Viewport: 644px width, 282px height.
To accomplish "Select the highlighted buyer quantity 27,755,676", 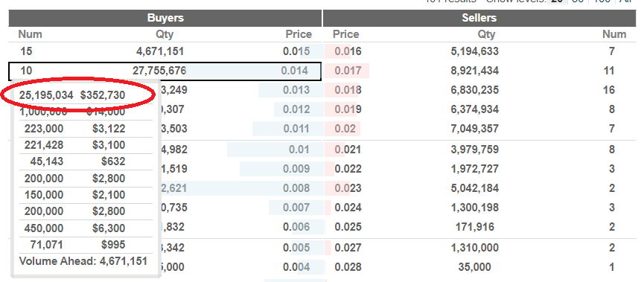I will [159, 71].
